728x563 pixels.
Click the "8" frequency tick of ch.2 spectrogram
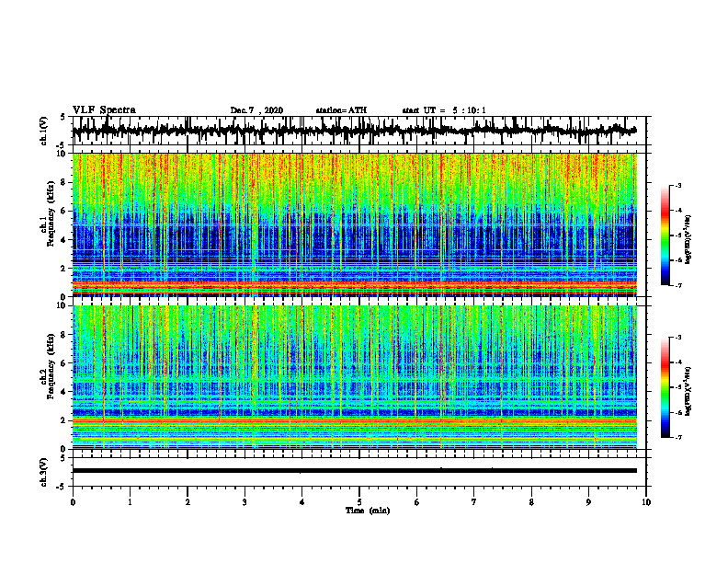tap(64, 335)
